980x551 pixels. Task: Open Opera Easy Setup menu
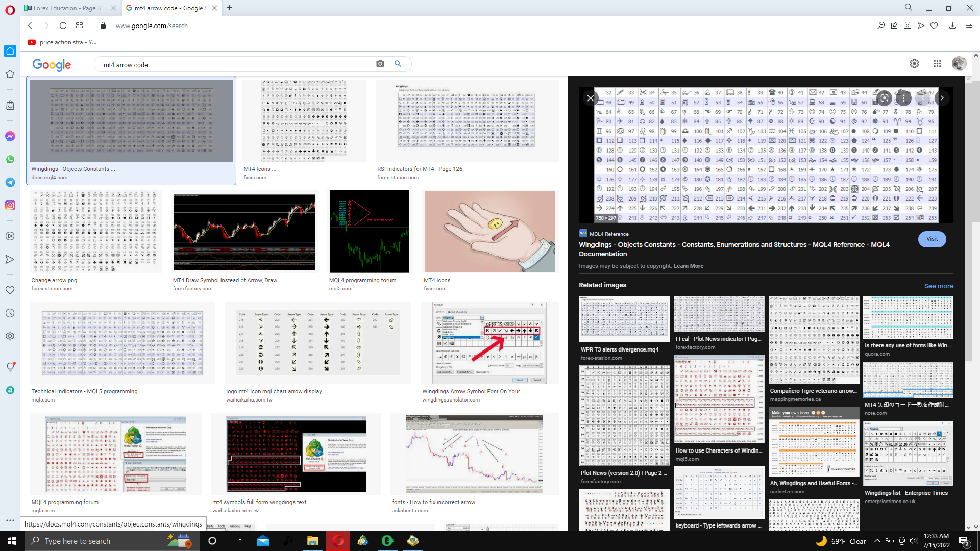point(969,26)
